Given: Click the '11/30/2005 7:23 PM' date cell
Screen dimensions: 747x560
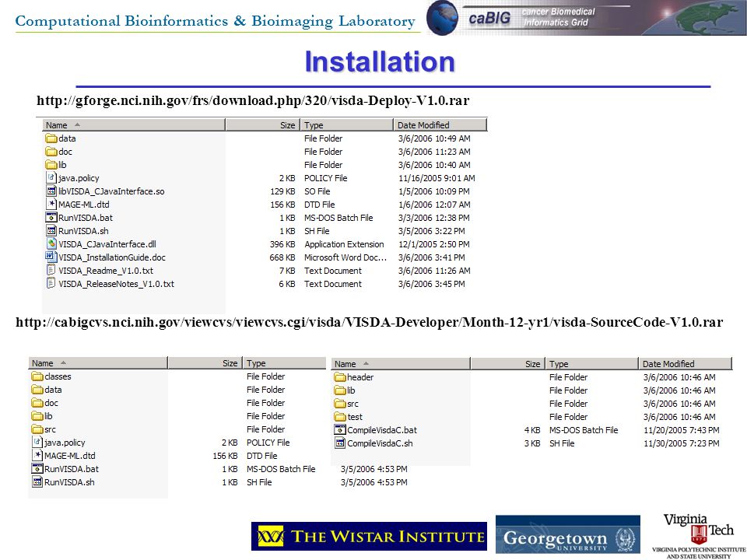Looking at the screenshot, I should 682,443.
